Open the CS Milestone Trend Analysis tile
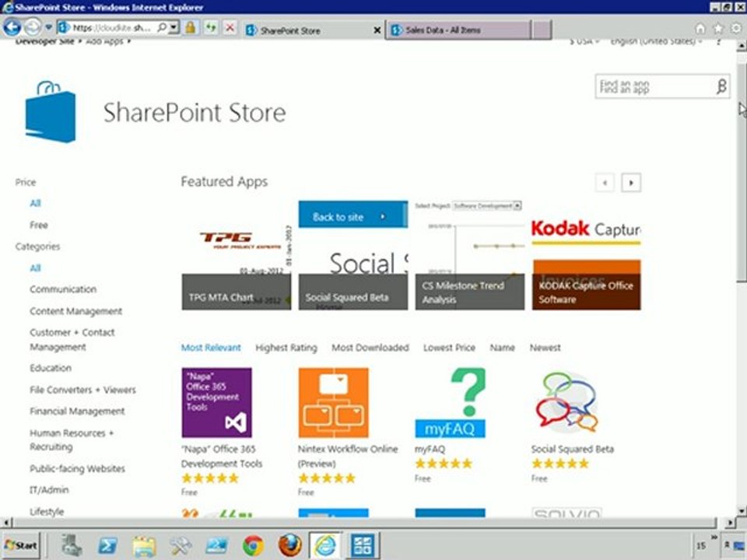The image size is (747, 560). [x=470, y=256]
